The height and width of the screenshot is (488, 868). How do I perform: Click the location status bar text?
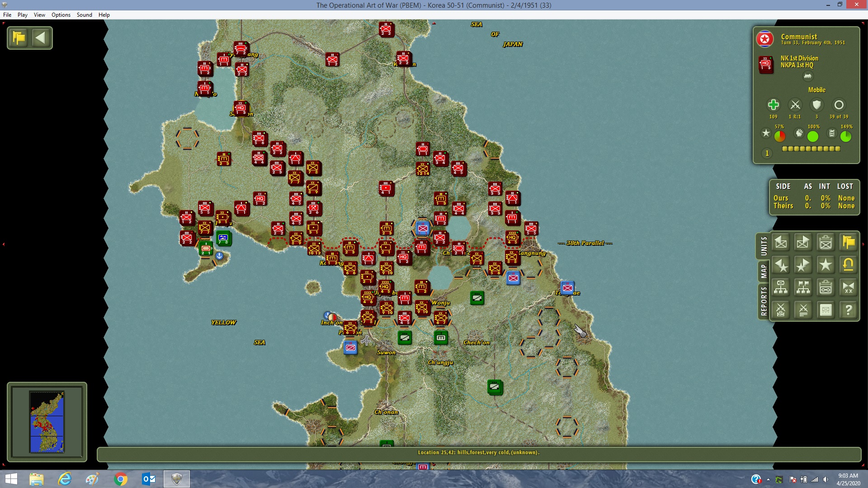(x=479, y=452)
